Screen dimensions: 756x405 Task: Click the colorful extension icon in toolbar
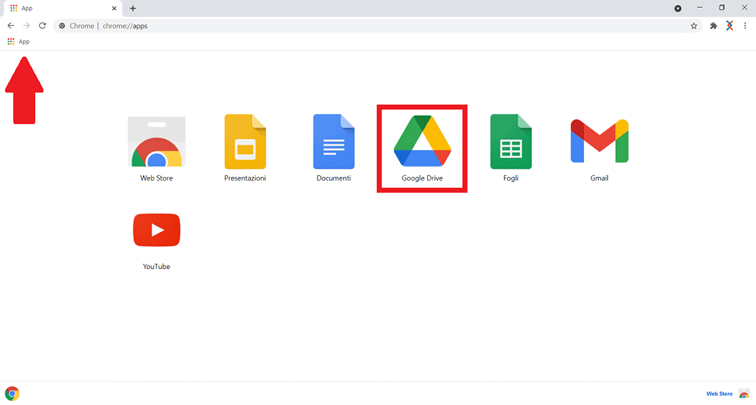click(x=729, y=26)
